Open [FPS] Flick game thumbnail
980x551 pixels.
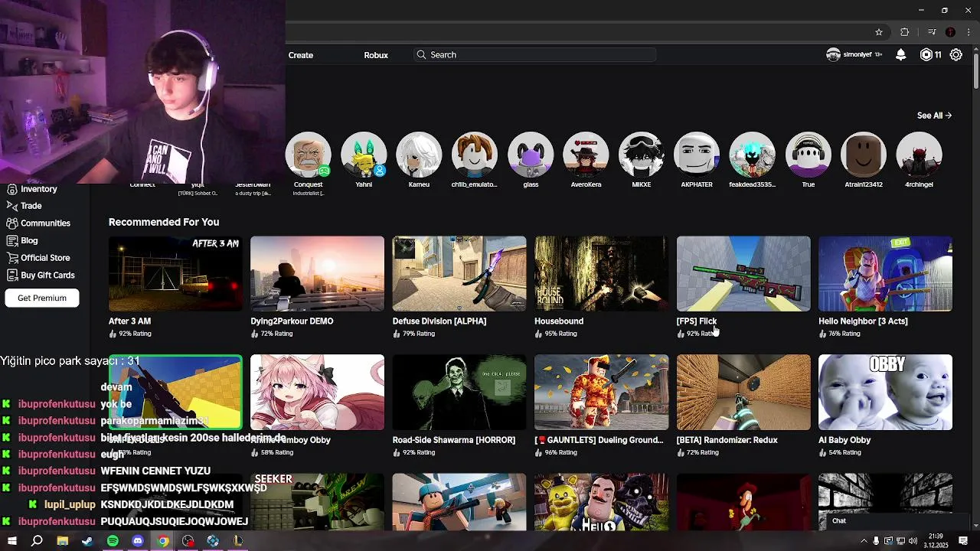click(743, 273)
